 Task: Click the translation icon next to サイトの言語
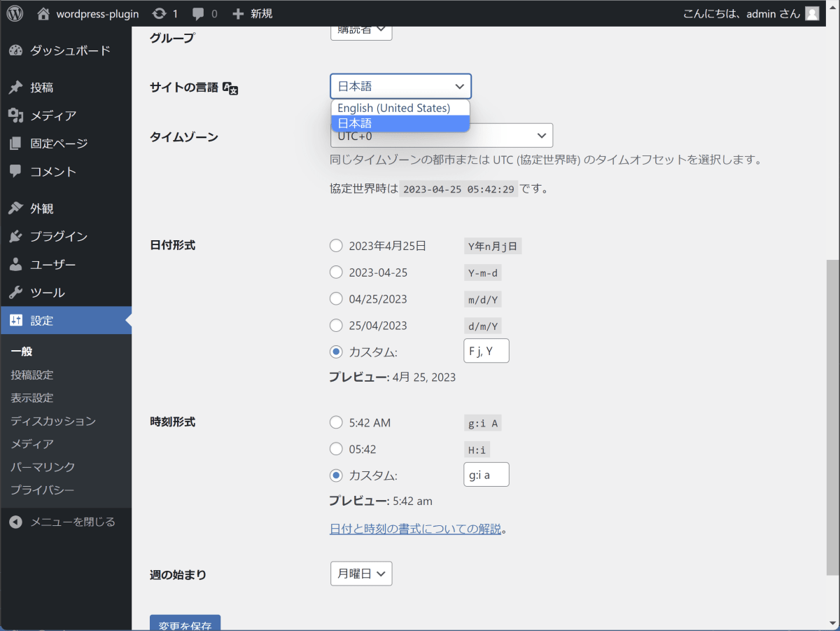pos(230,88)
